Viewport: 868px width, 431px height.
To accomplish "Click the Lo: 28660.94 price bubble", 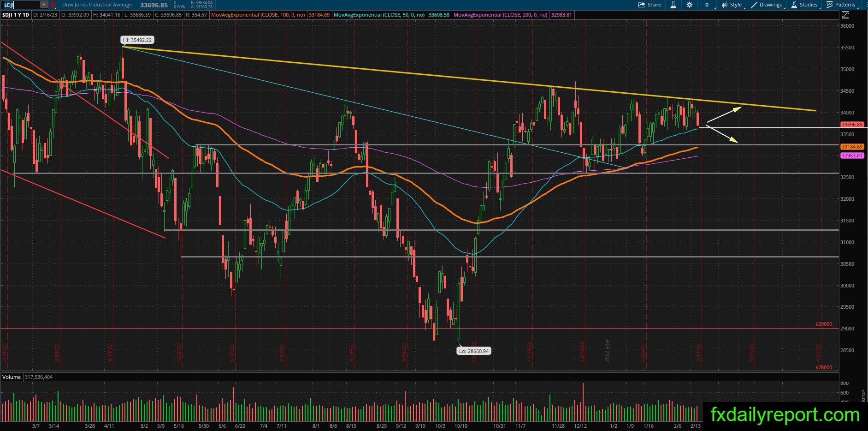I will click(473, 351).
